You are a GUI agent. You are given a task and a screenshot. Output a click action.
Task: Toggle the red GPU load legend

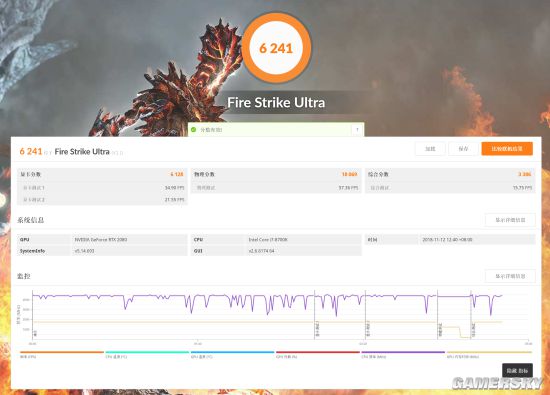pos(318,354)
